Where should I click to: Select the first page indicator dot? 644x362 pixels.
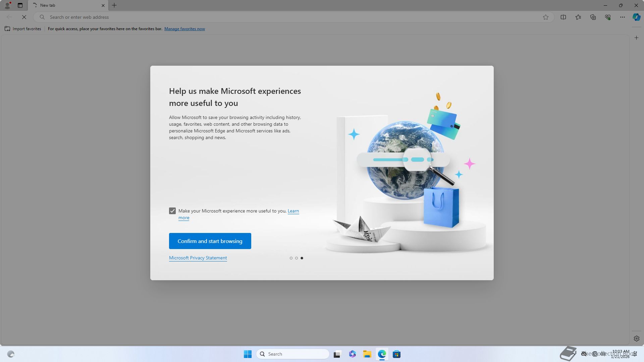[x=291, y=258]
